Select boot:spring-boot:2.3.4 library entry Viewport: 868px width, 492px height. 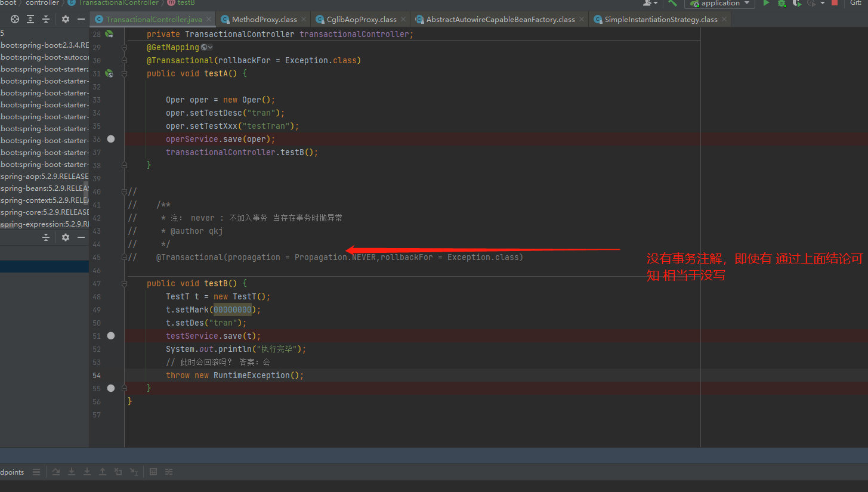coord(44,45)
